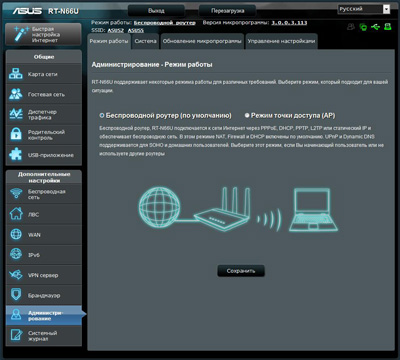Switch to the Режим работы tab

(109, 41)
